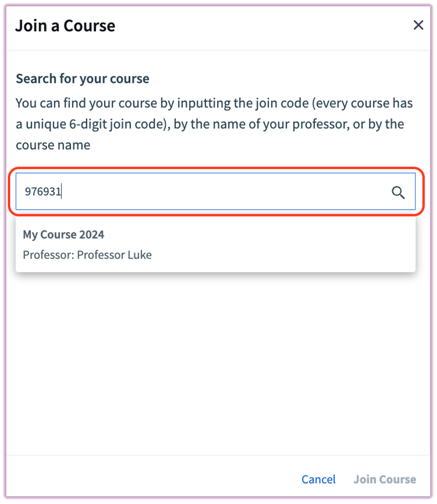Click the My Course 2024 course name
Image resolution: width=437 pixels, height=504 pixels.
pyautogui.click(x=63, y=234)
